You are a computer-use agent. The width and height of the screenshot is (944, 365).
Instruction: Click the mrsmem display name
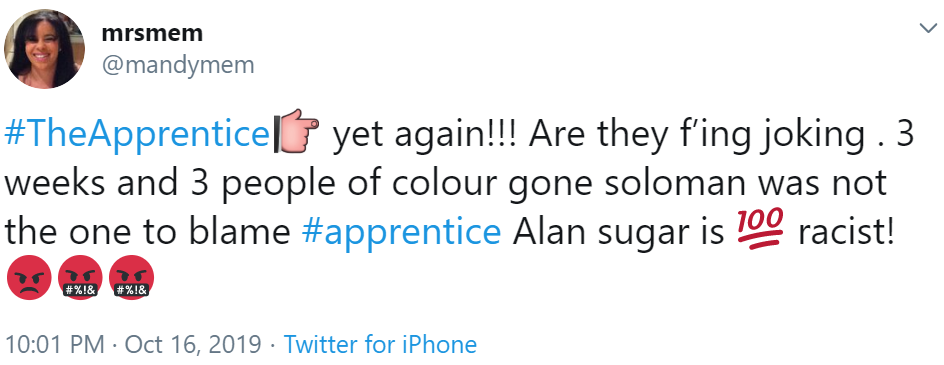(152, 33)
